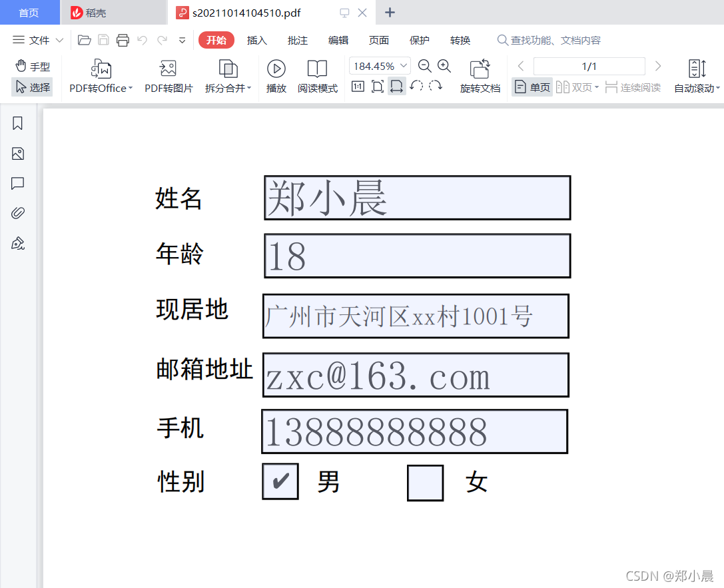The width and height of the screenshot is (724, 588).
Task: Open signature pen panel in sidebar
Action: click(17, 243)
